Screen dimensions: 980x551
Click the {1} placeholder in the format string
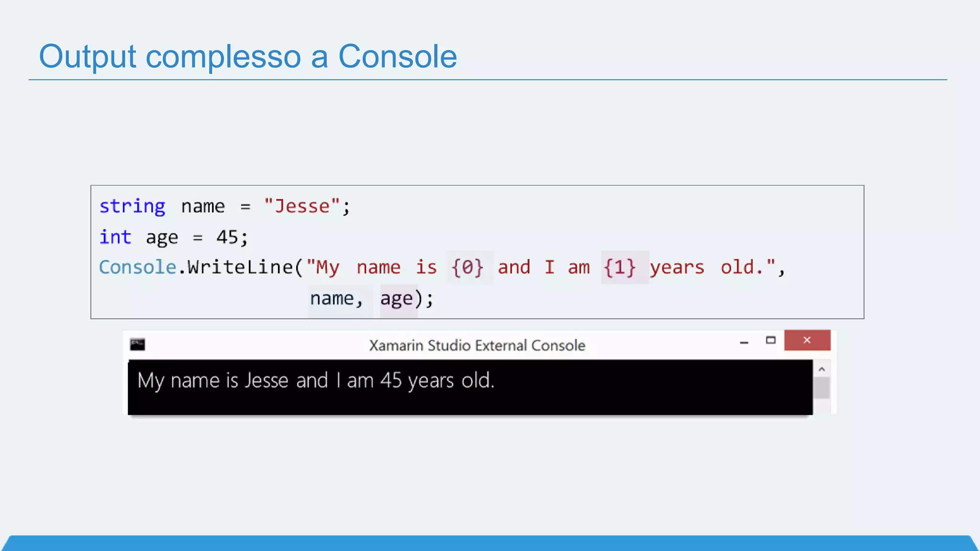[x=620, y=267]
